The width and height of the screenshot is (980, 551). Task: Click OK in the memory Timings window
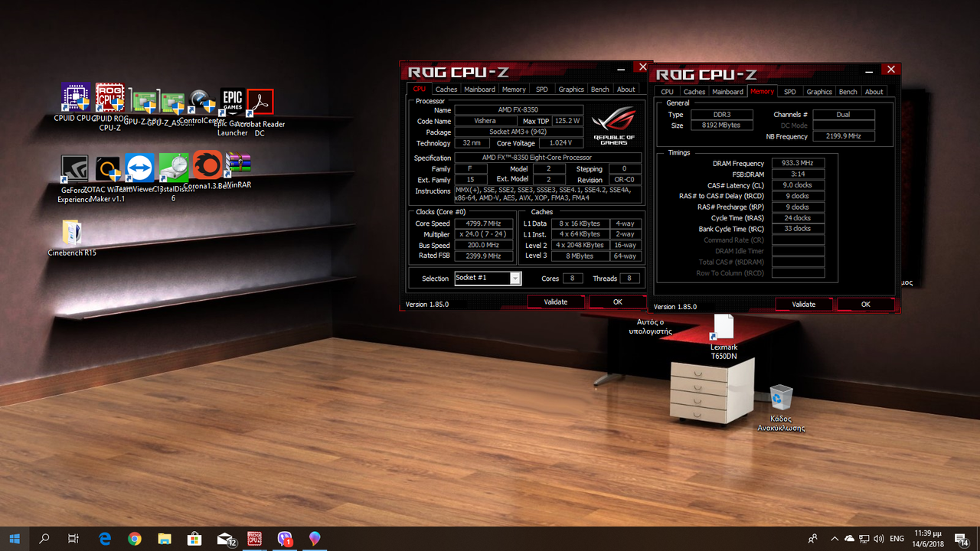coord(866,304)
